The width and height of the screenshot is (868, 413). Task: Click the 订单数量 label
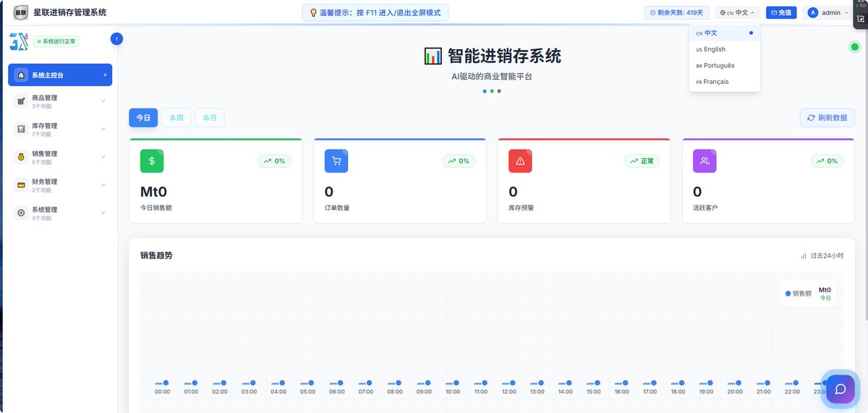click(x=337, y=208)
